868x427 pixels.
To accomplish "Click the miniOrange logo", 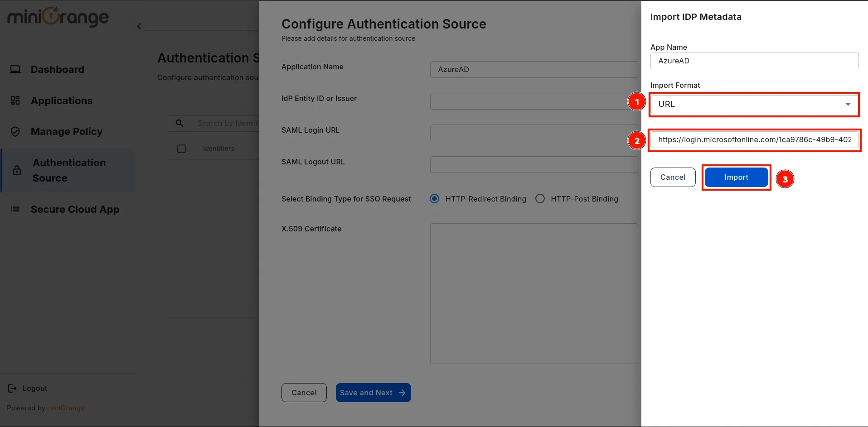I will tap(58, 17).
